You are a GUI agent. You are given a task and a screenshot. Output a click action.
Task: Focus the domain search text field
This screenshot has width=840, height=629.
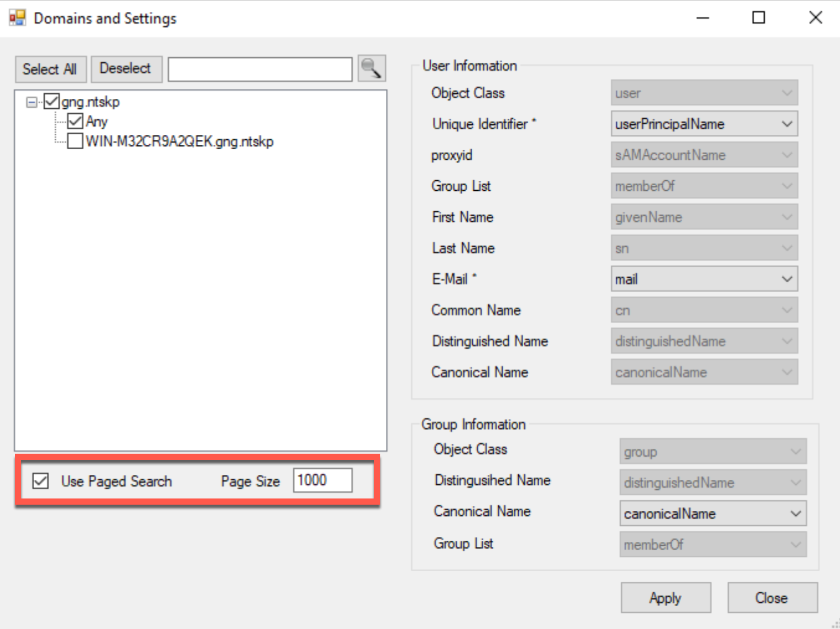[260, 69]
